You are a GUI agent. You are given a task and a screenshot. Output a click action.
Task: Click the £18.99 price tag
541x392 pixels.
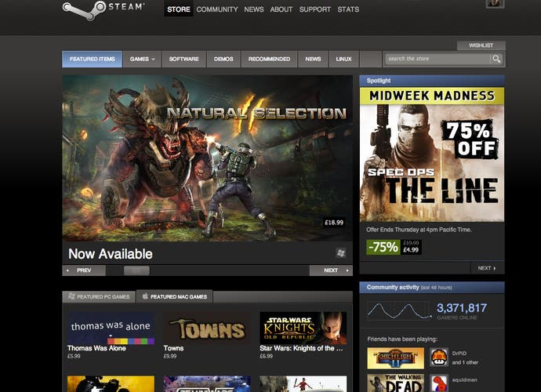(334, 223)
